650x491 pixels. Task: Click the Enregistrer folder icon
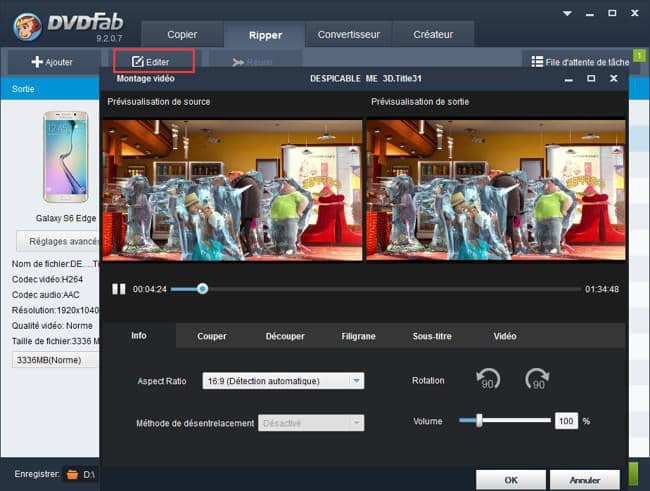(72, 474)
